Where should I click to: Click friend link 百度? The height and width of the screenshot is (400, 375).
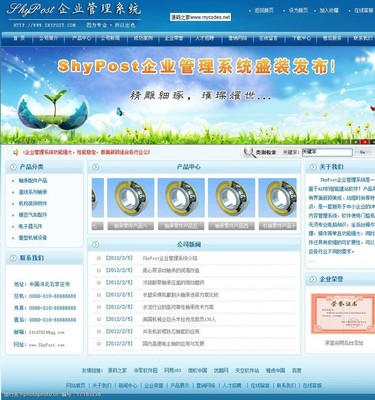coord(297,370)
